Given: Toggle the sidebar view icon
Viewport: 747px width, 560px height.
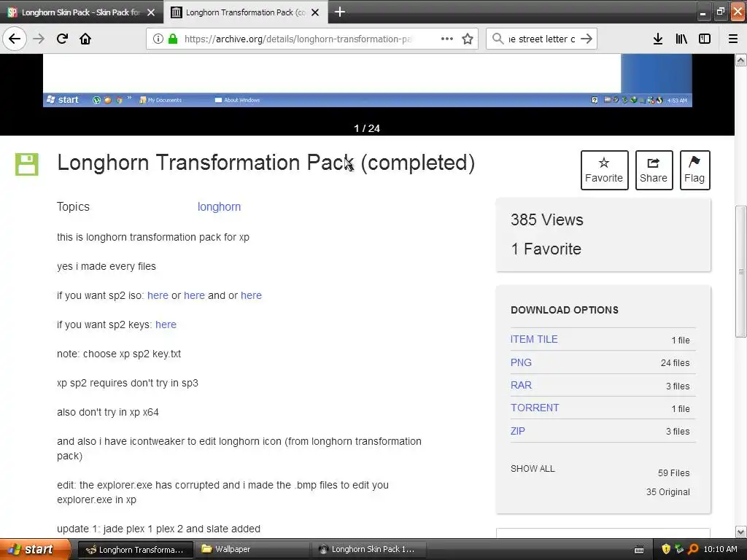Looking at the screenshot, I should tap(705, 39).
